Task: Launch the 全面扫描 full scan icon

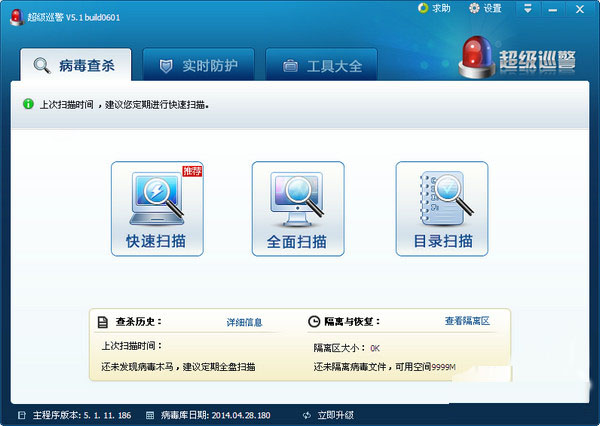Action: click(298, 208)
